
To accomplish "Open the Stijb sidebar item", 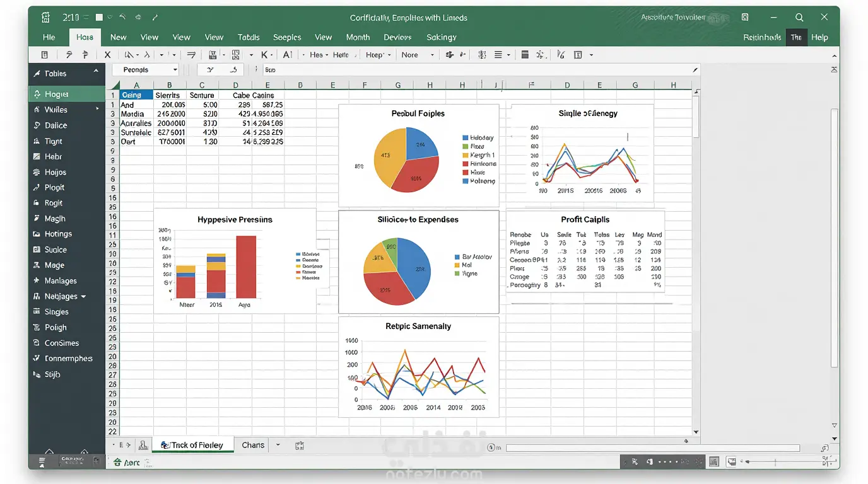I will (66, 374).
